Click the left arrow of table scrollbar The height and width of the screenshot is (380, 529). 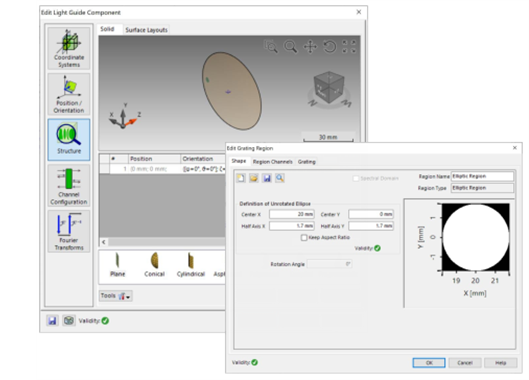[104, 242]
